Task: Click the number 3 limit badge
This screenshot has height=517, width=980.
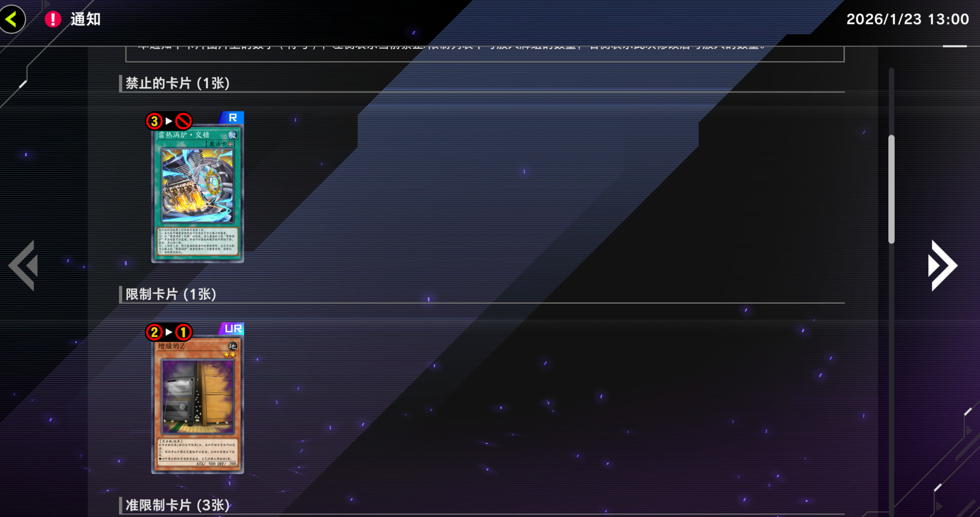Action: click(154, 121)
